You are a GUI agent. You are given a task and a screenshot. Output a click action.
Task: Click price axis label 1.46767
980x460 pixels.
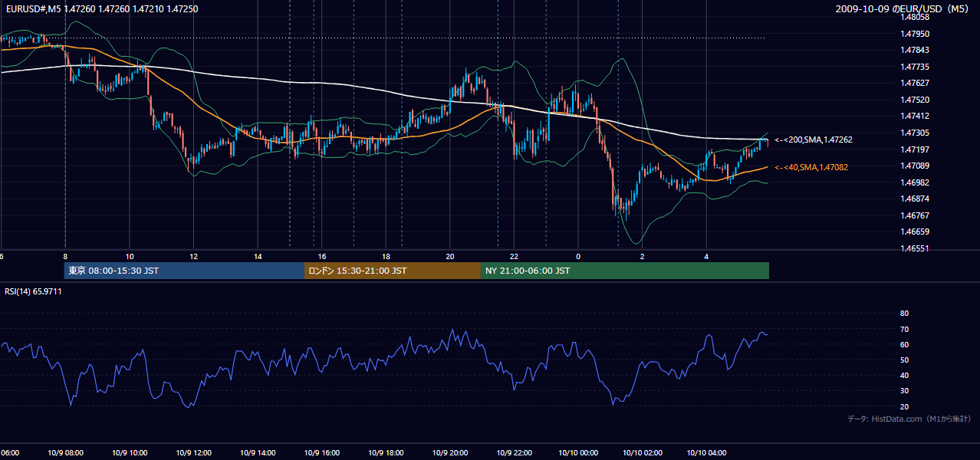point(916,215)
